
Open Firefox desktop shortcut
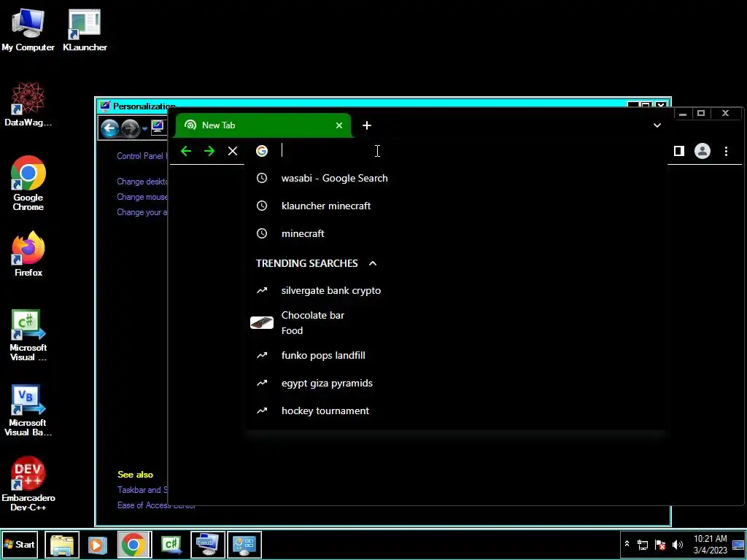point(28,254)
